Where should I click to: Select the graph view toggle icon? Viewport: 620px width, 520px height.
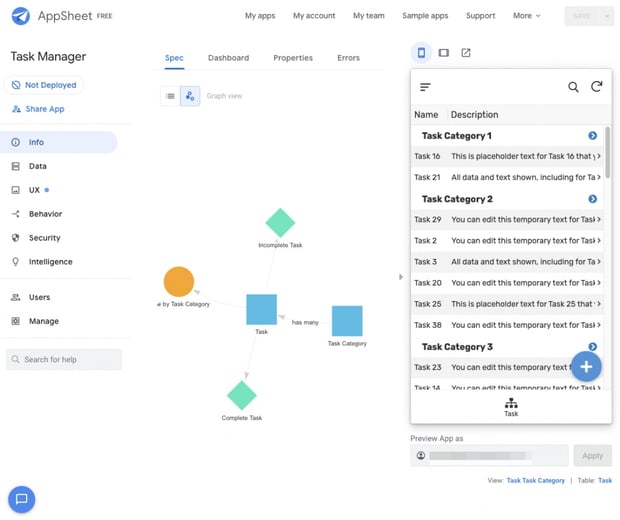pos(190,96)
